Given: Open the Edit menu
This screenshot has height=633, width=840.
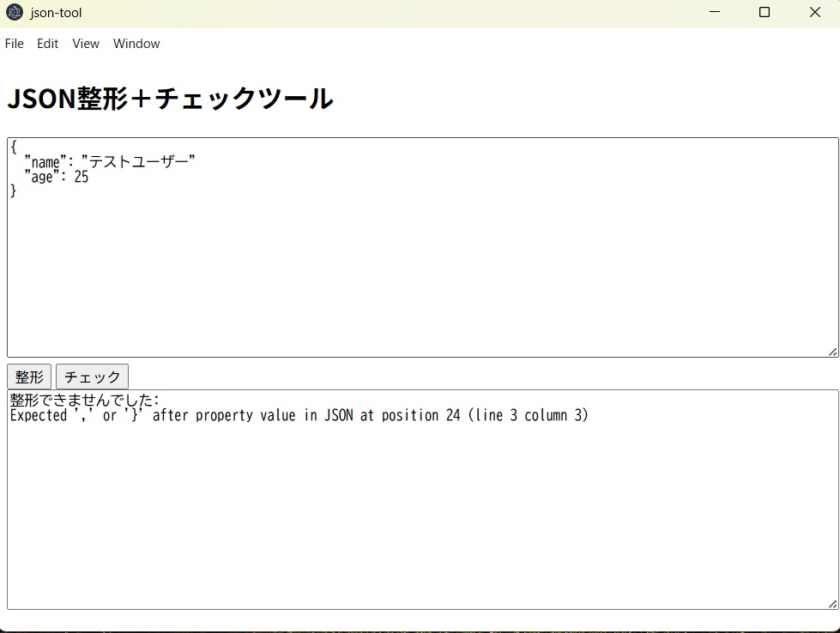Looking at the screenshot, I should 48,44.
